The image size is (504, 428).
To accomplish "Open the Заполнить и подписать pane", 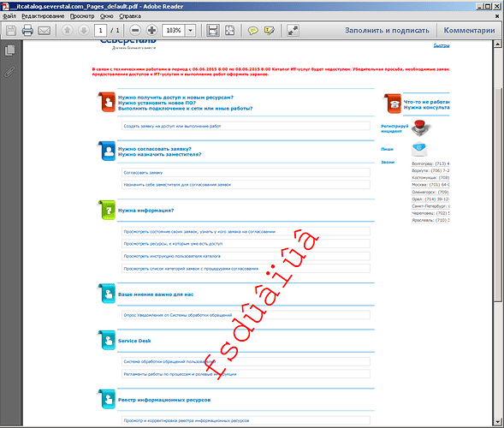I will (387, 31).
